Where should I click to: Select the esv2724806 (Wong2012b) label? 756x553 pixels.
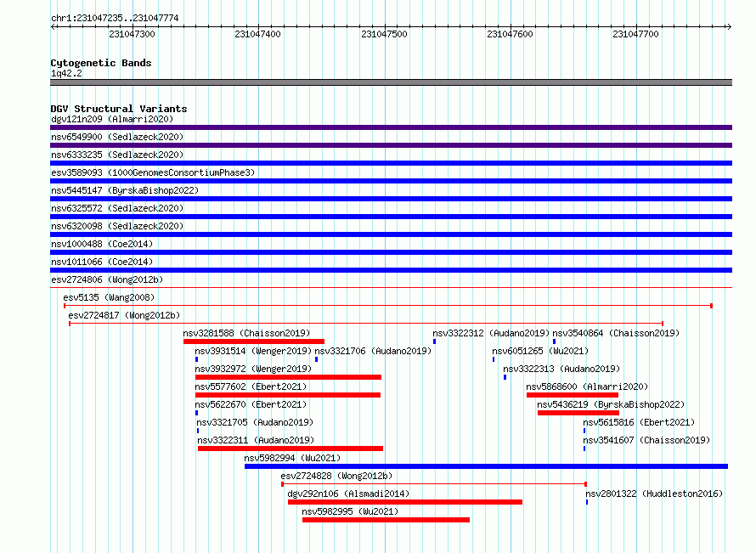(x=107, y=279)
